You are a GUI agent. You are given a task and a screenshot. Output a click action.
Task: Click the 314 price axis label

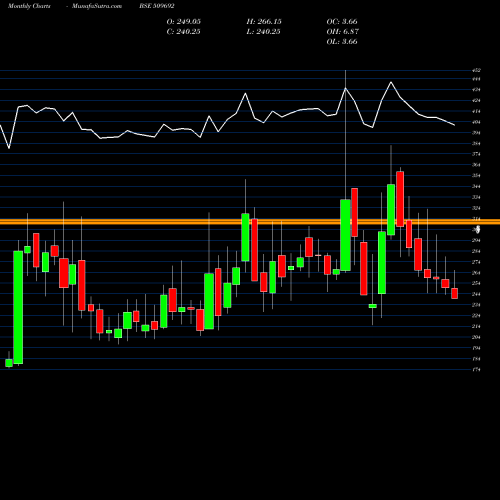tap(476, 219)
